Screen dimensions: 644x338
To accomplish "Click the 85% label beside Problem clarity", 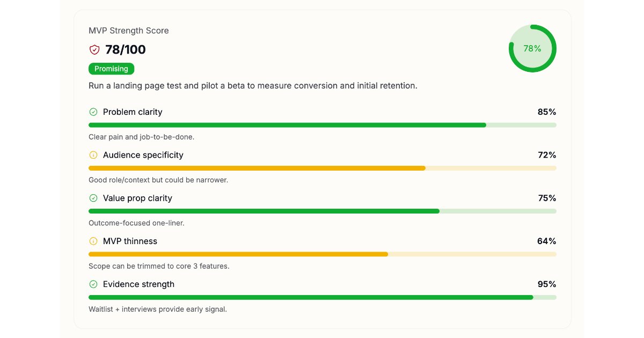I will click(547, 112).
